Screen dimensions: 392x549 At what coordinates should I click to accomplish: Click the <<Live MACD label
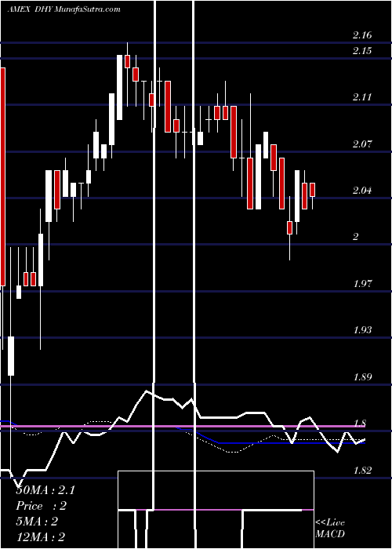pyautogui.click(x=330, y=528)
